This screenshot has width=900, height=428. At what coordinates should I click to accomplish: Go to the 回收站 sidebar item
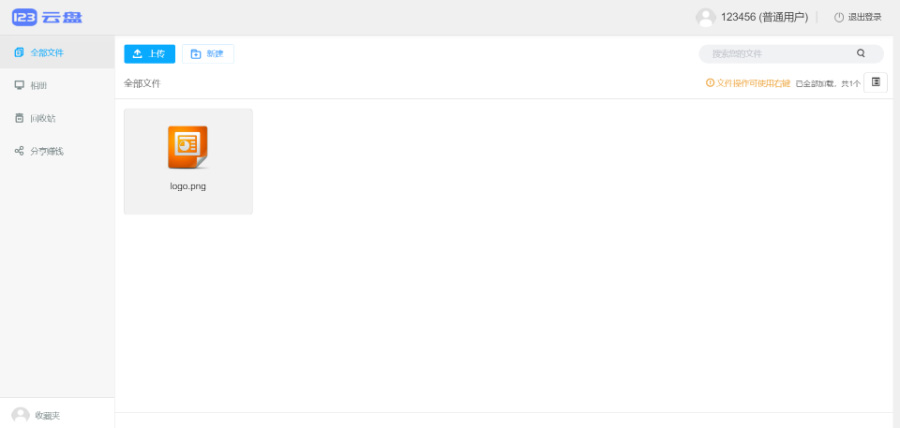click(43, 118)
